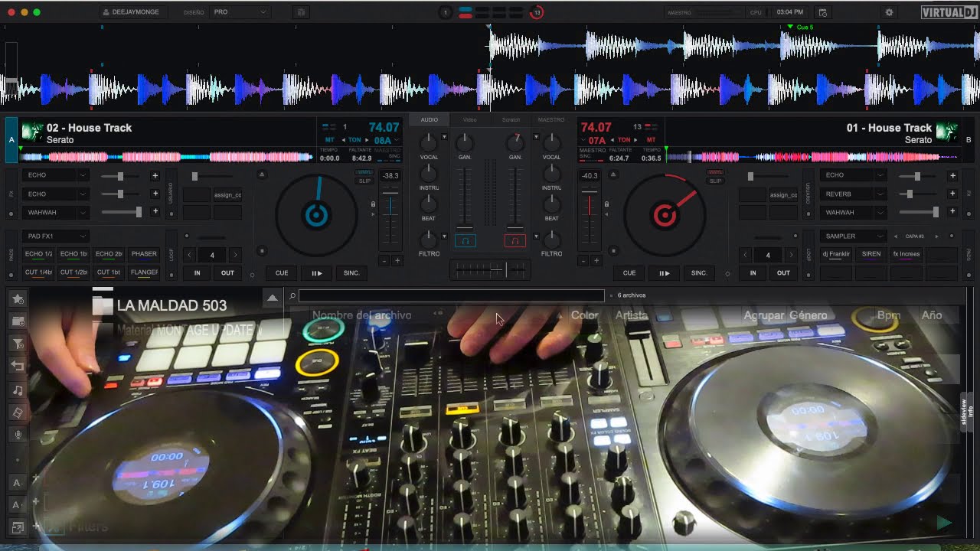Trigger the FLANGER pad
980x551 pixels.
[144, 272]
